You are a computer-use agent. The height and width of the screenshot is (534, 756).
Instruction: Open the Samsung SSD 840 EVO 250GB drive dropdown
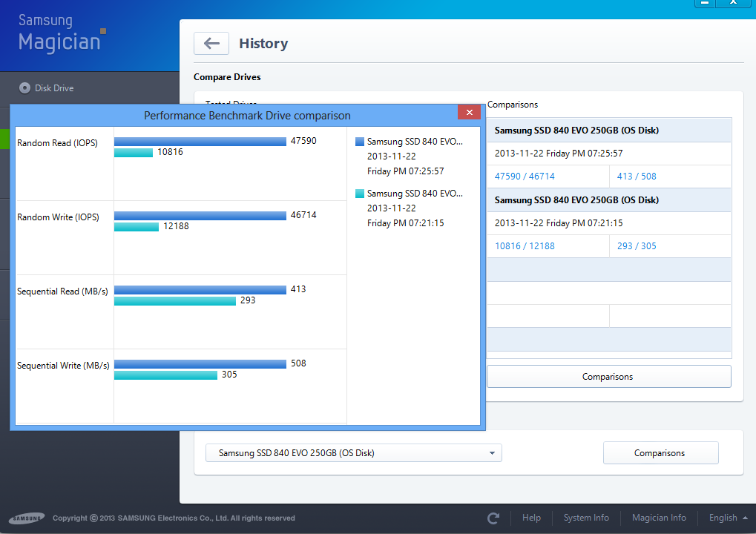353,453
